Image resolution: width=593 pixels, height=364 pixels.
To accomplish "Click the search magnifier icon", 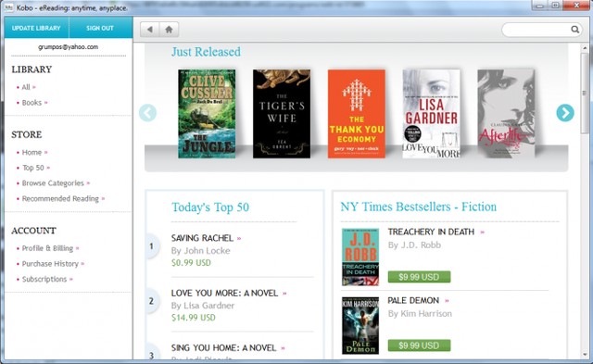I will [574, 30].
